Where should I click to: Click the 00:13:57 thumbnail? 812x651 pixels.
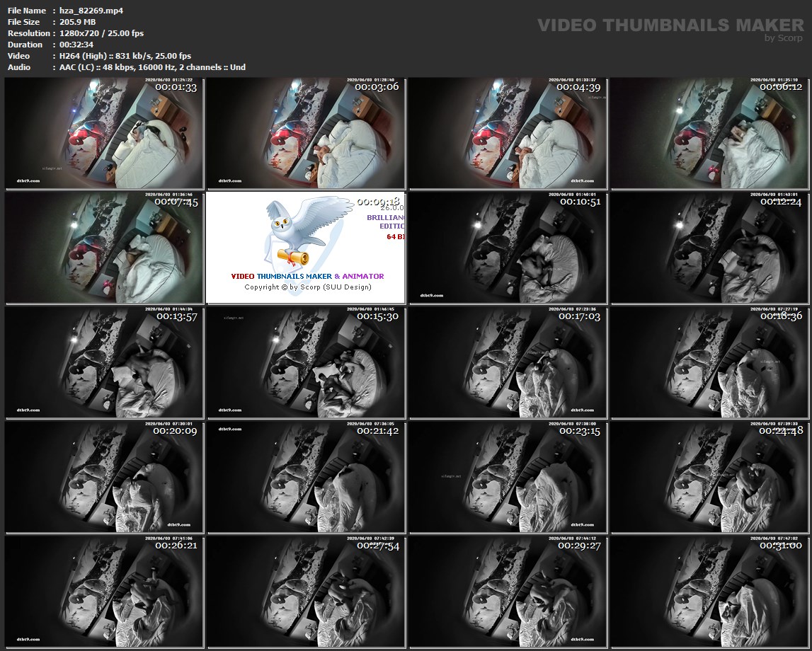tap(104, 363)
